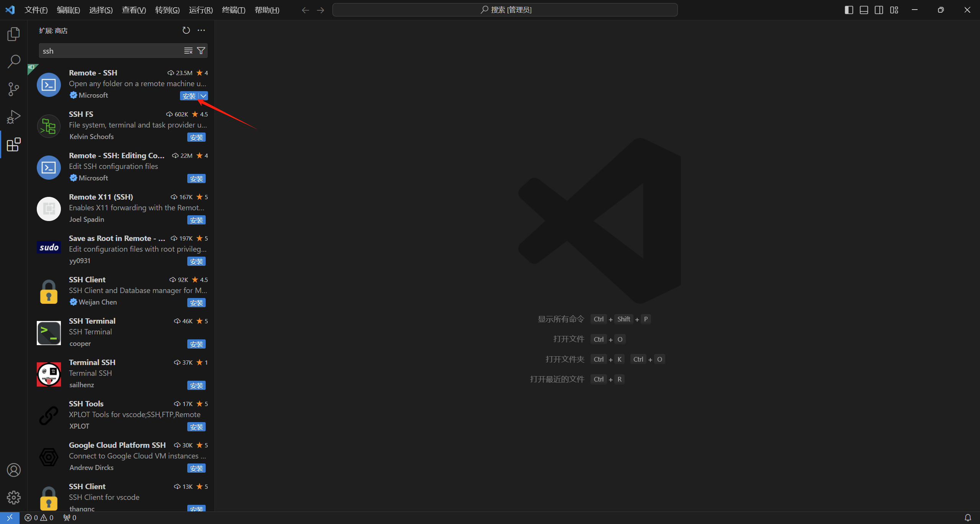Open the Search view icon
This screenshot has height=524, width=980.
pos(13,61)
